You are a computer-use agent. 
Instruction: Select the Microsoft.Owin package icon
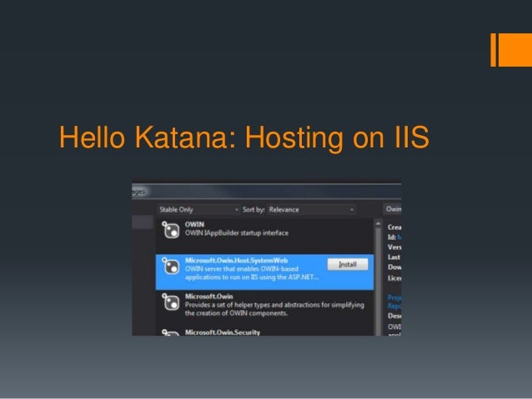pos(171,302)
